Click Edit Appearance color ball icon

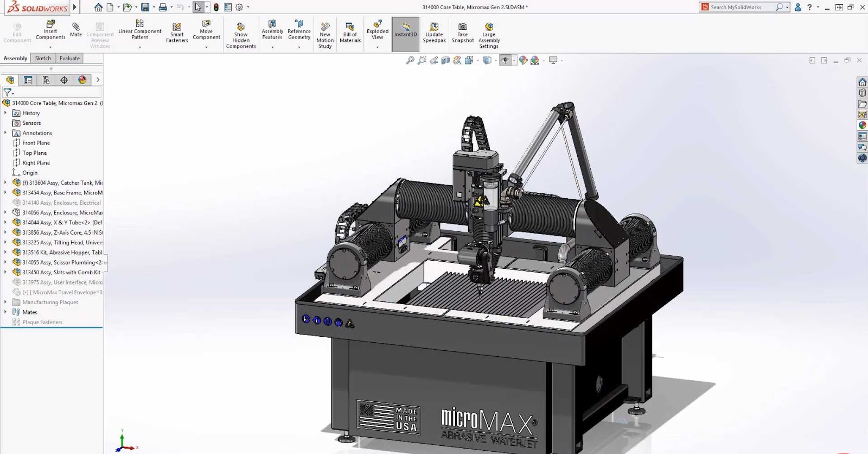(x=523, y=60)
